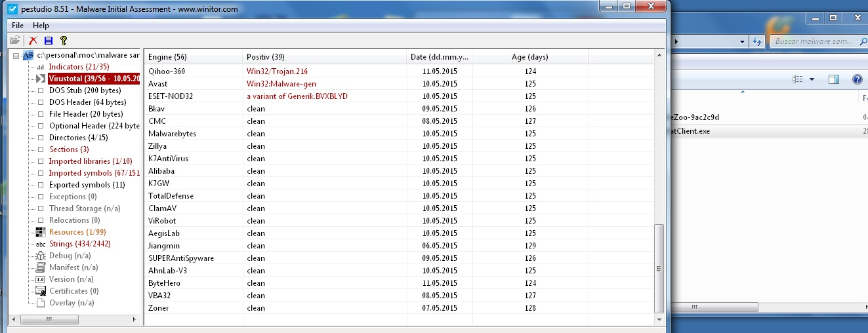Image resolution: width=868 pixels, height=333 pixels.
Task: Open the File menu
Action: [18, 26]
